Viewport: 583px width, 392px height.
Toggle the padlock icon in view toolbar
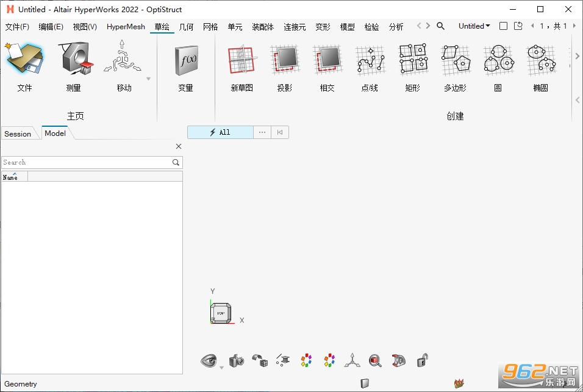click(x=422, y=360)
